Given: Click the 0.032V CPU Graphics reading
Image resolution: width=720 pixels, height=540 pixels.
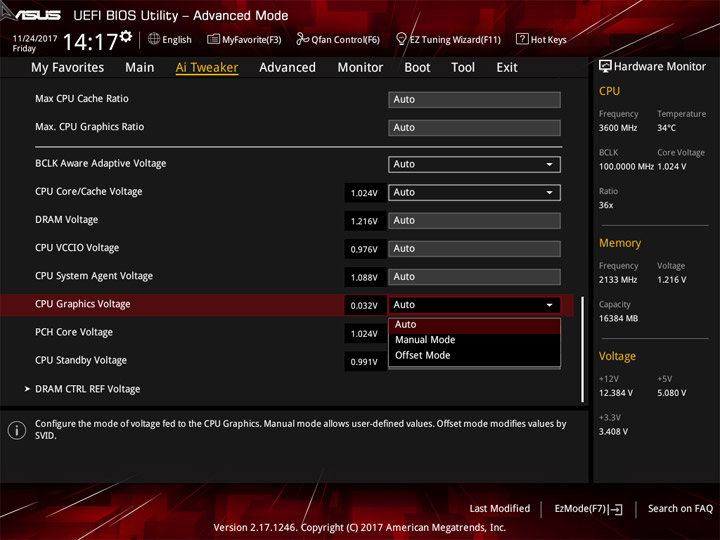Looking at the screenshot, I should (365, 306).
